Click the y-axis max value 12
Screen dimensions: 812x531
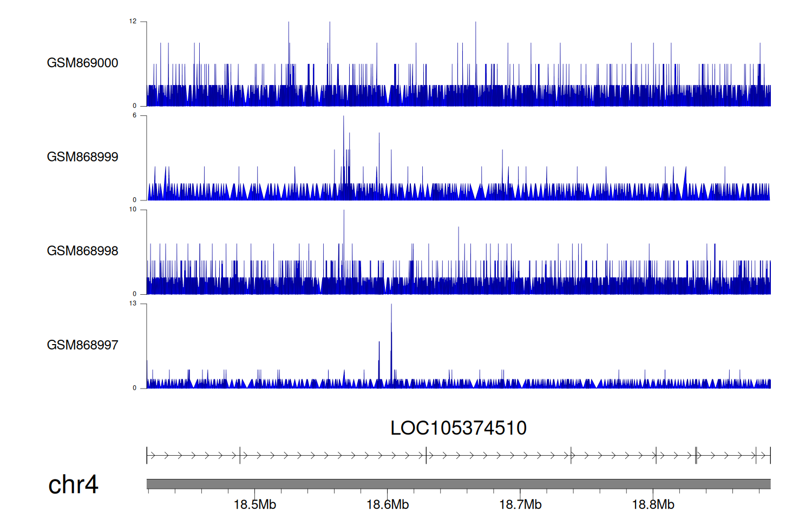(133, 22)
